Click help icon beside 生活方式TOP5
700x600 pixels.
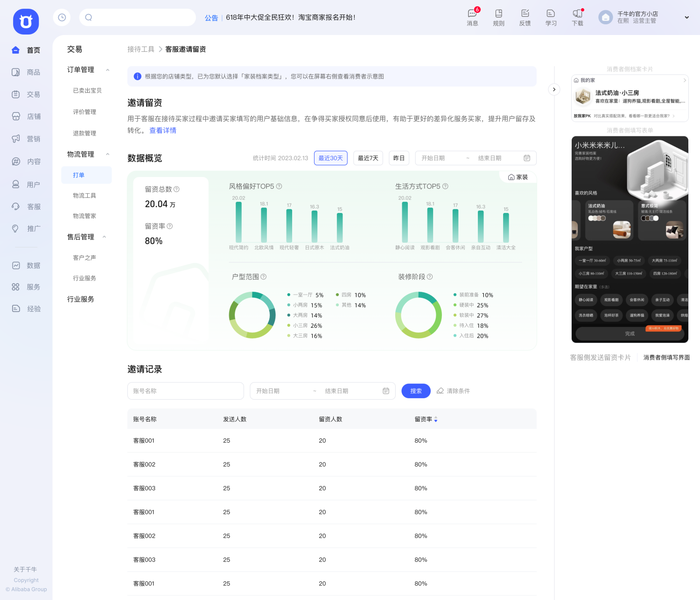(x=445, y=186)
